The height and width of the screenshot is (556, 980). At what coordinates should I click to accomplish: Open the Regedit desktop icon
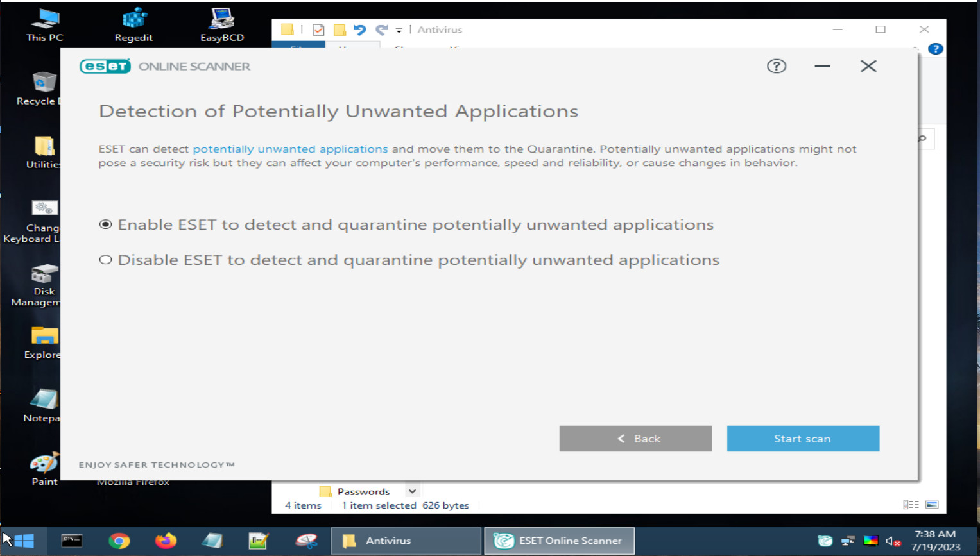(133, 25)
